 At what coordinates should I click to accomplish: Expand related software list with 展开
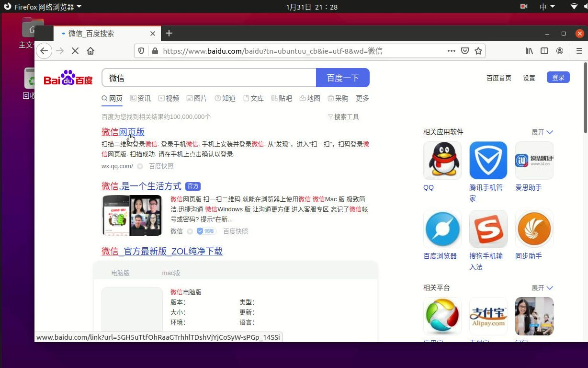(x=542, y=132)
